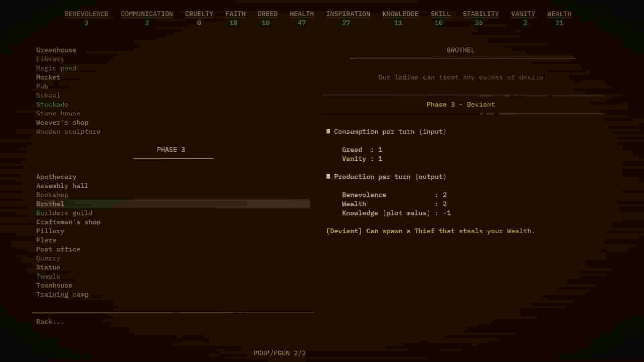Select the BENEVOLENCE stat header
This screenshot has width=644, height=362.
[x=86, y=14]
